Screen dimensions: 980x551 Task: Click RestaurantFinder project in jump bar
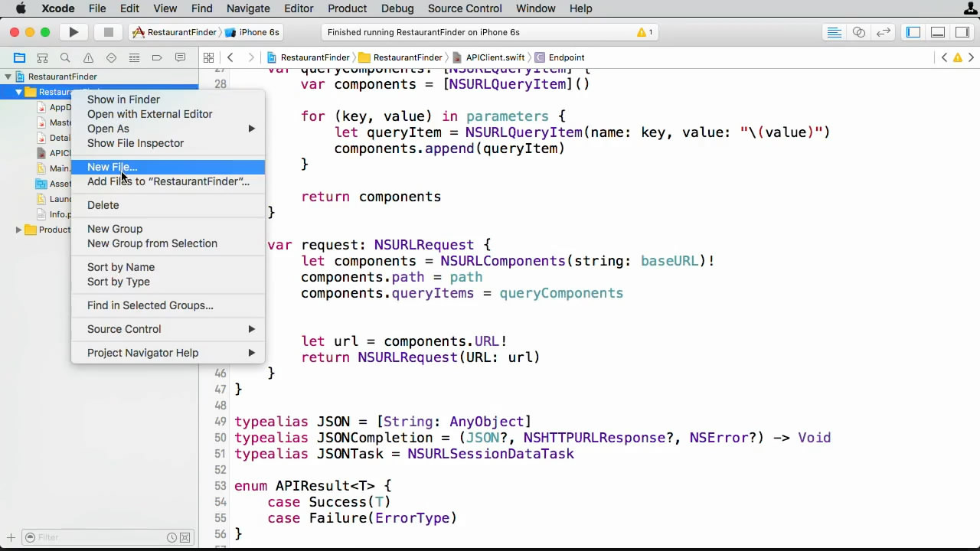308,57
